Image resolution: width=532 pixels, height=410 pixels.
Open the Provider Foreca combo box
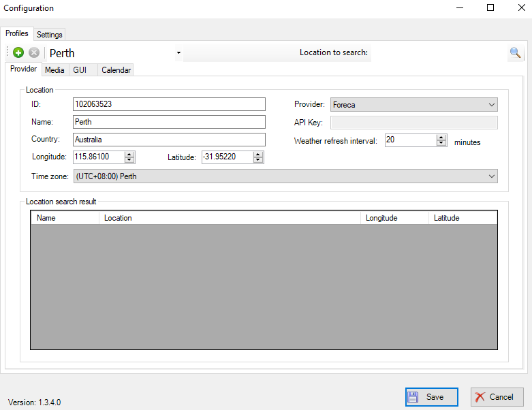[x=414, y=105]
